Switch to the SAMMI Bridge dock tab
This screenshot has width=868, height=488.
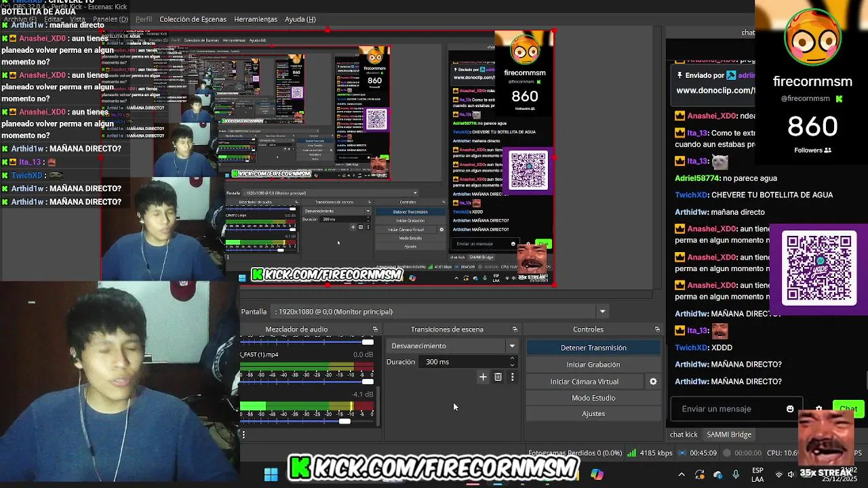point(729,434)
